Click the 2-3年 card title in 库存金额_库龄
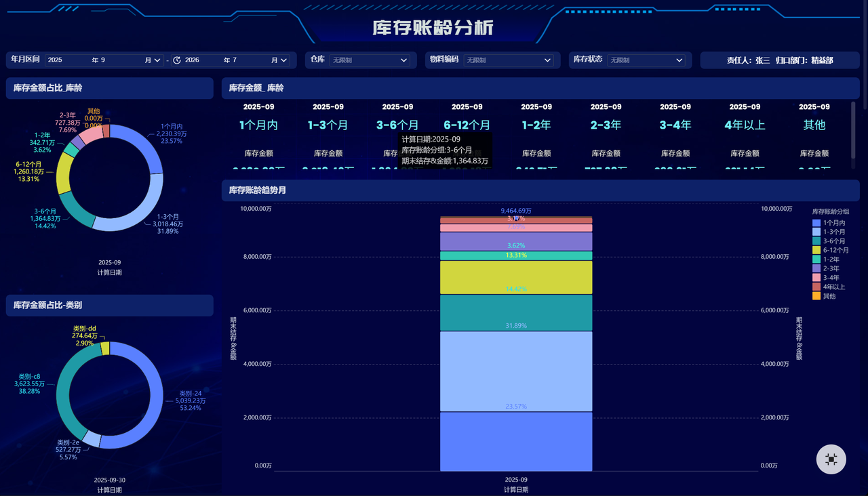 (x=606, y=125)
